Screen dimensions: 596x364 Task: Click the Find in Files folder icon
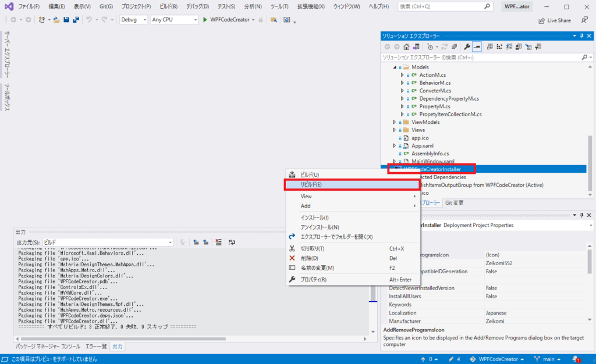[x=274, y=20]
